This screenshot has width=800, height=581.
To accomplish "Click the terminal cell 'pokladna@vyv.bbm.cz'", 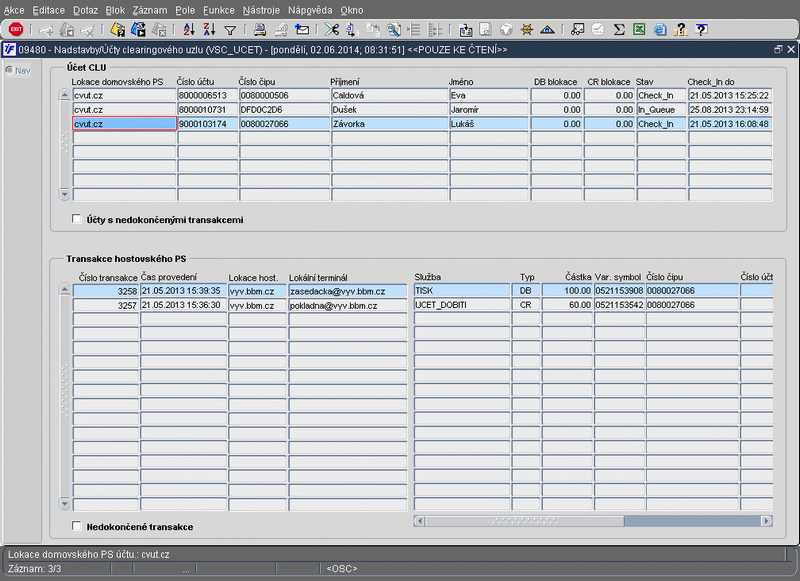I will coord(347,305).
